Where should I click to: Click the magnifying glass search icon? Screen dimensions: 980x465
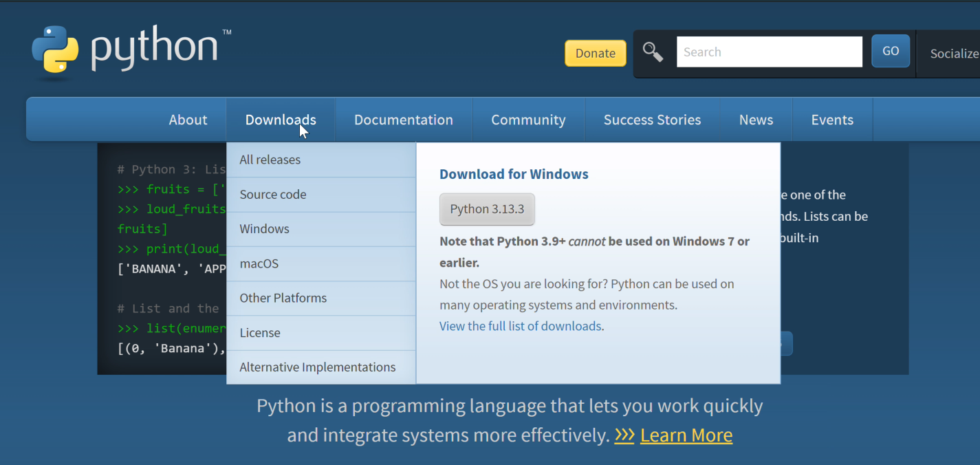click(653, 52)
